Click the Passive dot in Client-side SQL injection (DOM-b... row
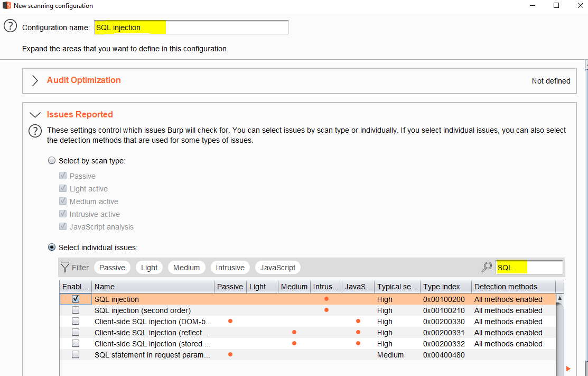Image resolution: width=588 pixels, height=376 pixels. [230, 321]
